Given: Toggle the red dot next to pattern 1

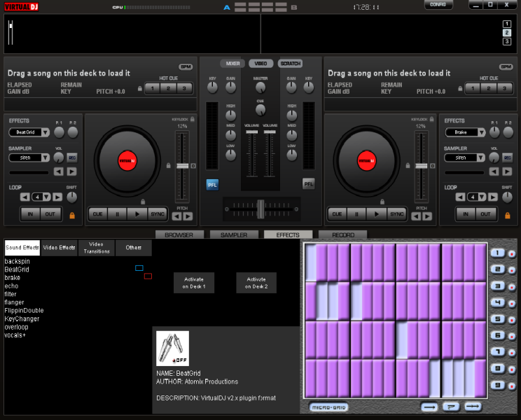Looking at the screenshot, I should pos(512,253).
